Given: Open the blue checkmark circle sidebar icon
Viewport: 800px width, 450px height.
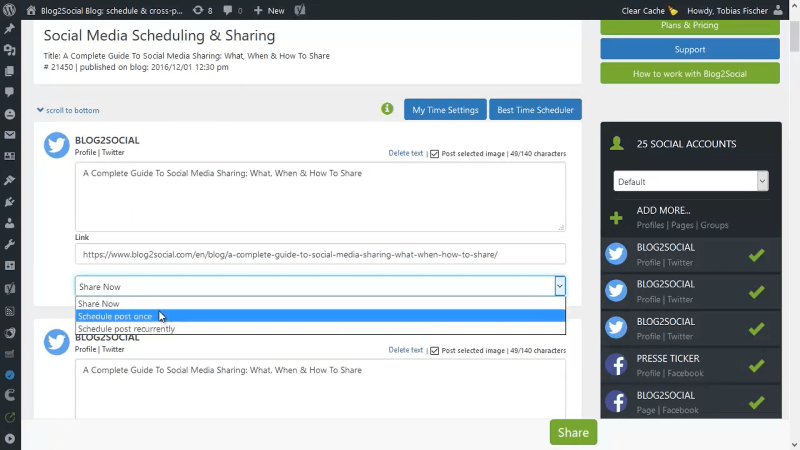Looking at the screenshot, I should [10, 375].
